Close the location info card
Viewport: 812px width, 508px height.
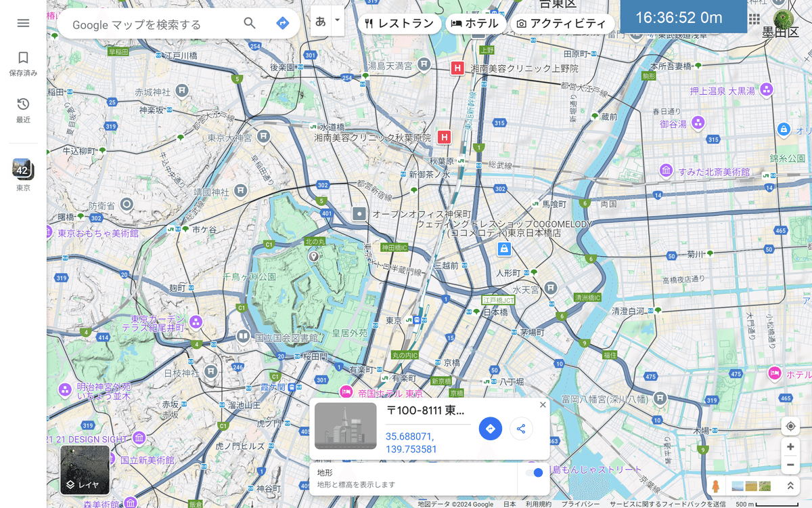543,405
